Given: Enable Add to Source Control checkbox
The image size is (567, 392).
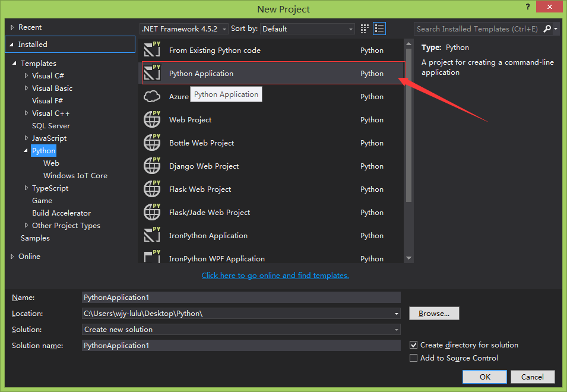Looking at the screenshot, I should [x=413, y=358].
